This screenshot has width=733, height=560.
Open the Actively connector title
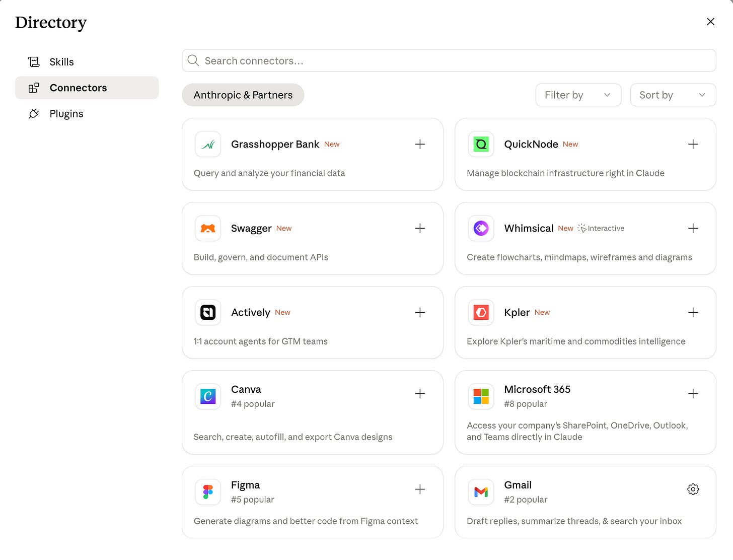pos(250,313)
